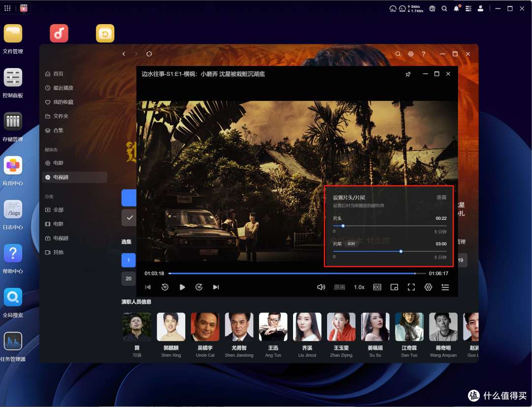Pin the video player window
The image size is (532, 407).
pos(408,74)
